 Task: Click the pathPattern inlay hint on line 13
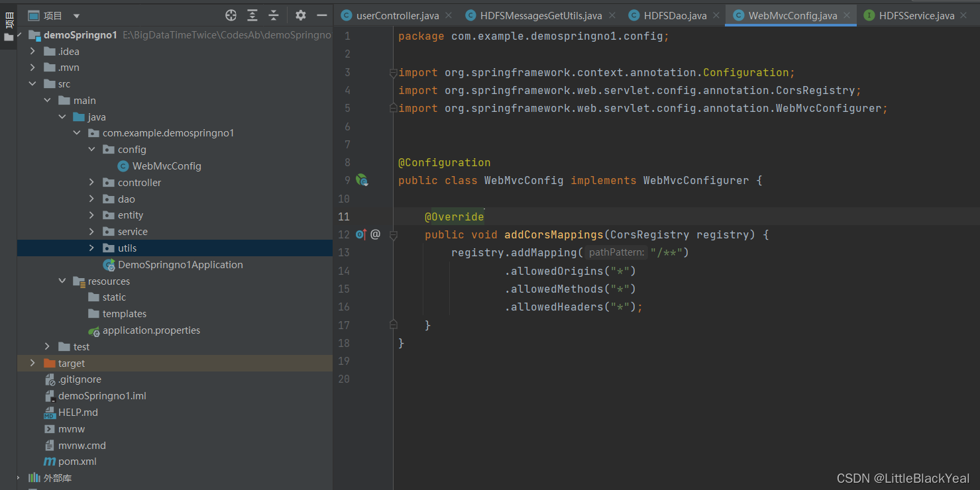tap(616, 252)
